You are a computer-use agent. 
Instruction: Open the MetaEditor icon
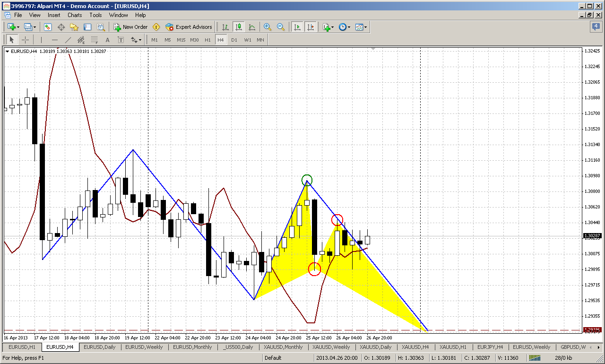point(156,27)
